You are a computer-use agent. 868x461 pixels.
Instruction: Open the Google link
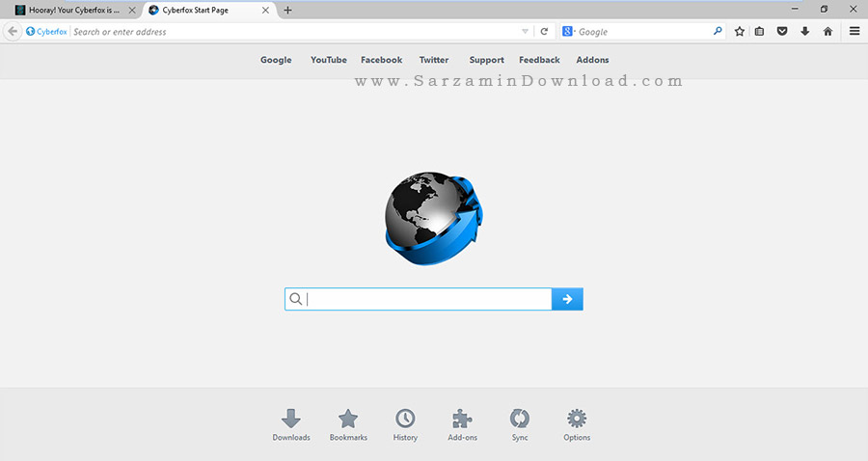[276, 60]
